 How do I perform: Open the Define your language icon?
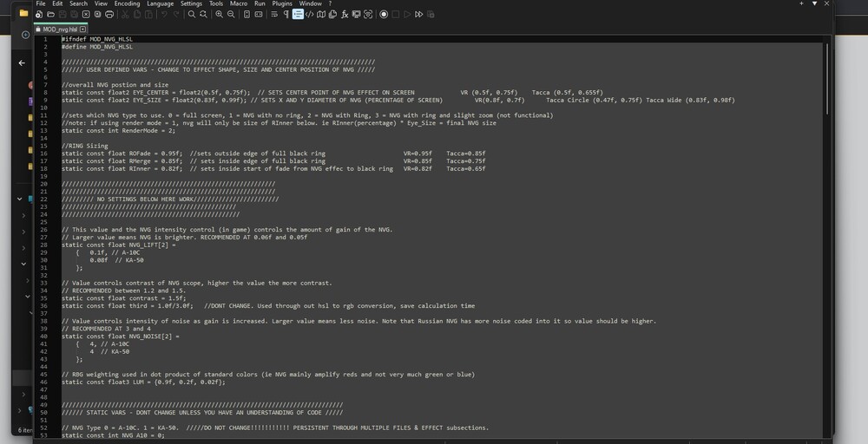tap(310, 15)
